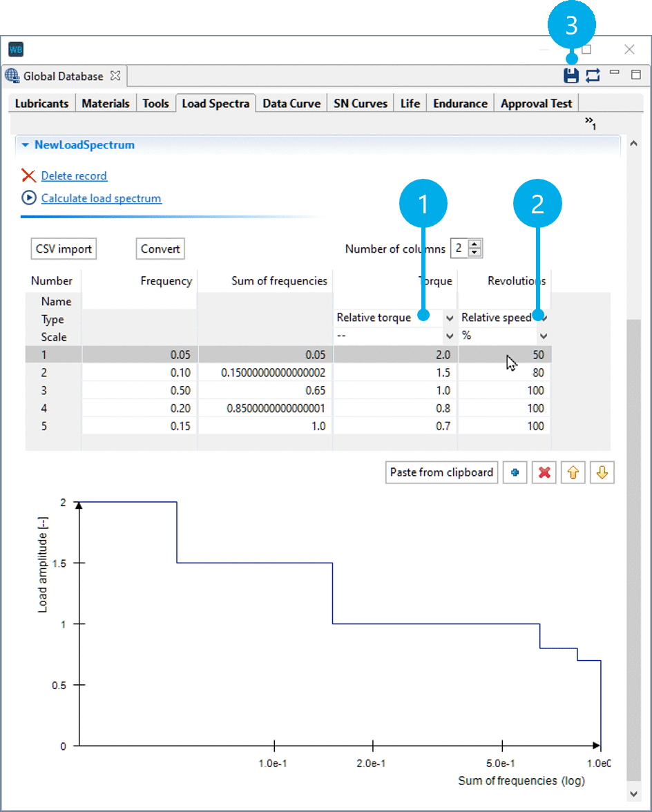Click the CSV import button
This screenshot has height=812, width=652.
(64, 249)
